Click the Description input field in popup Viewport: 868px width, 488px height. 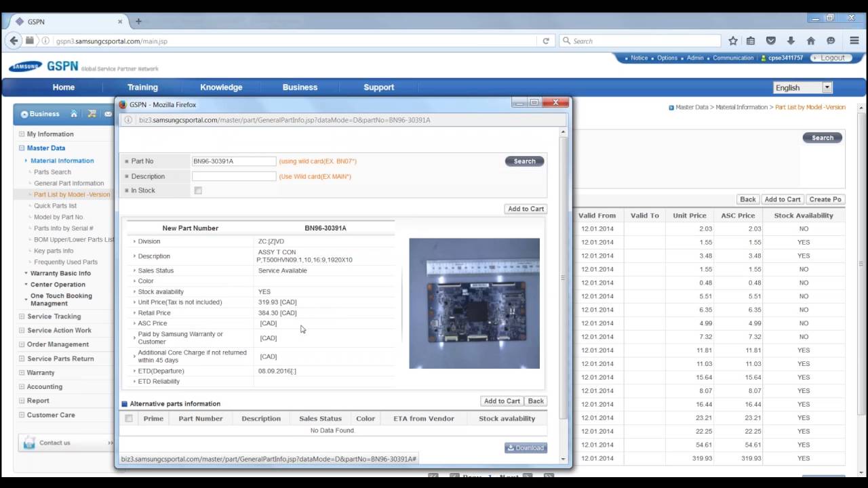pos(234,176)
